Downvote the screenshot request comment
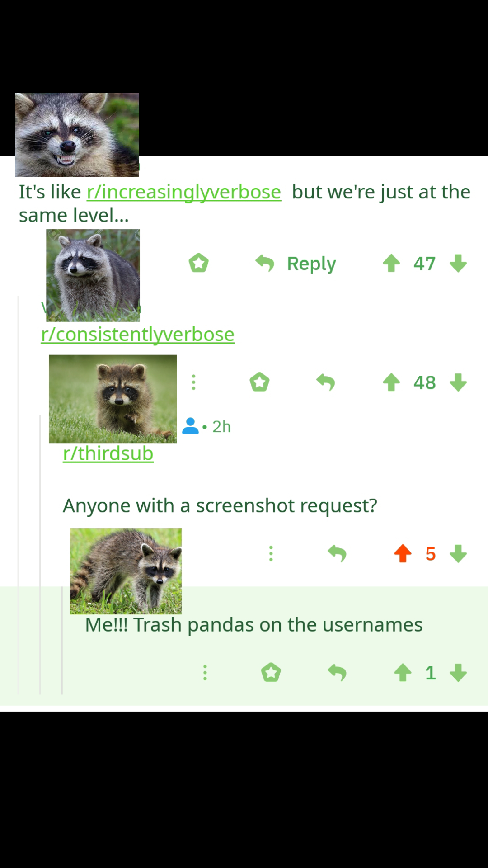The height and width of the screenshot is (868, 488). (x=458, y=554)
